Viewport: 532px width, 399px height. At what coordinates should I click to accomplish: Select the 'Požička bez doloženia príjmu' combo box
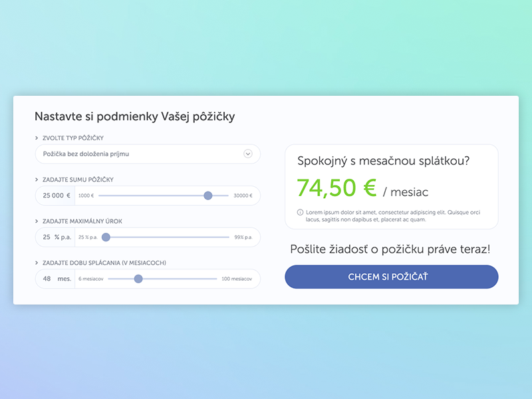click(148, 154)
